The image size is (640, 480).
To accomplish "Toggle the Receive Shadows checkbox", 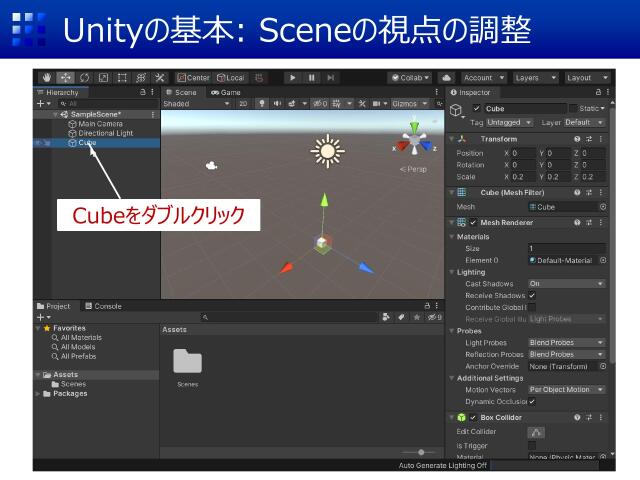I will click(x=532, y=296).
